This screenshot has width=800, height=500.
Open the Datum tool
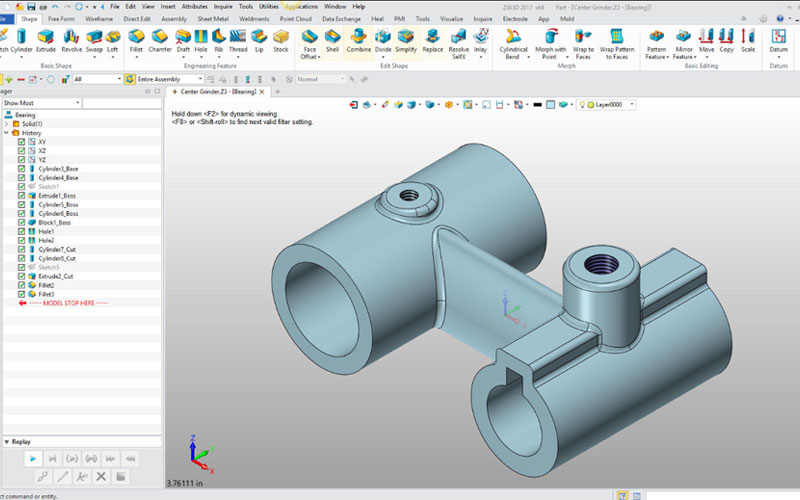[779, 41]
